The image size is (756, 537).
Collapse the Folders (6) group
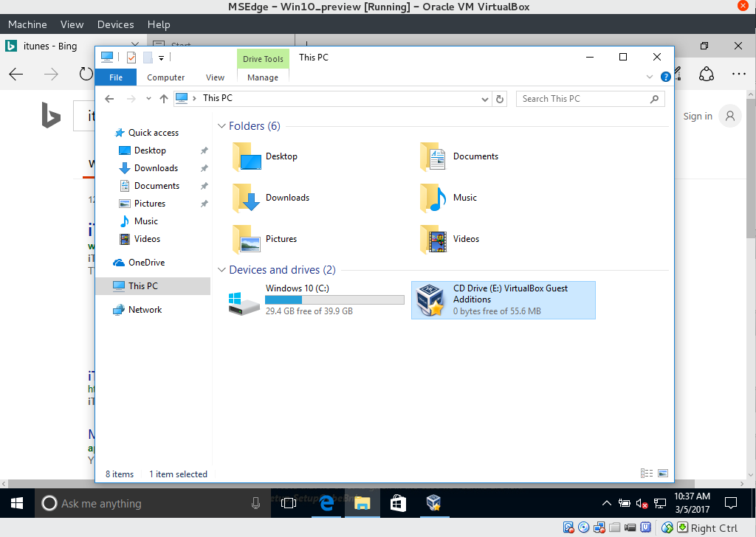221,126
